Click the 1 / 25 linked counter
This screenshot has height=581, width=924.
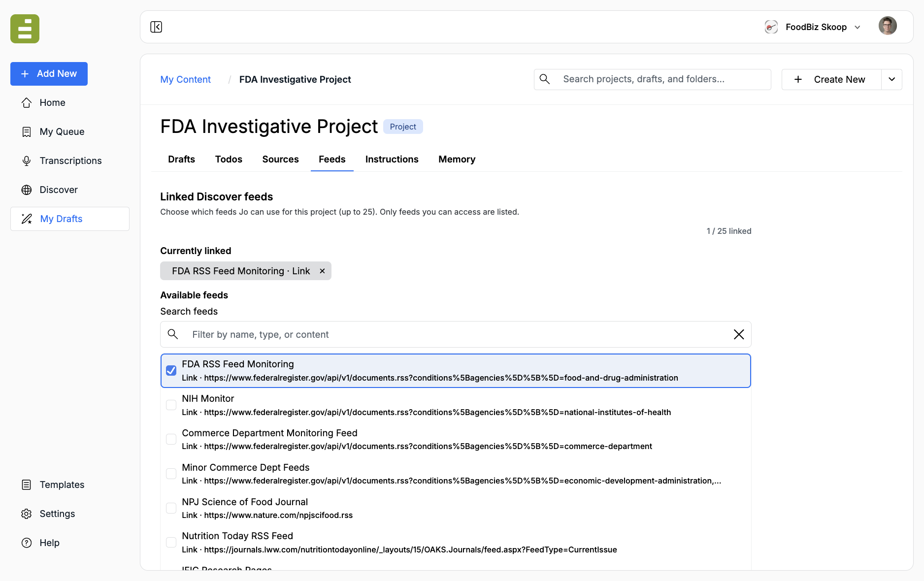728,231
